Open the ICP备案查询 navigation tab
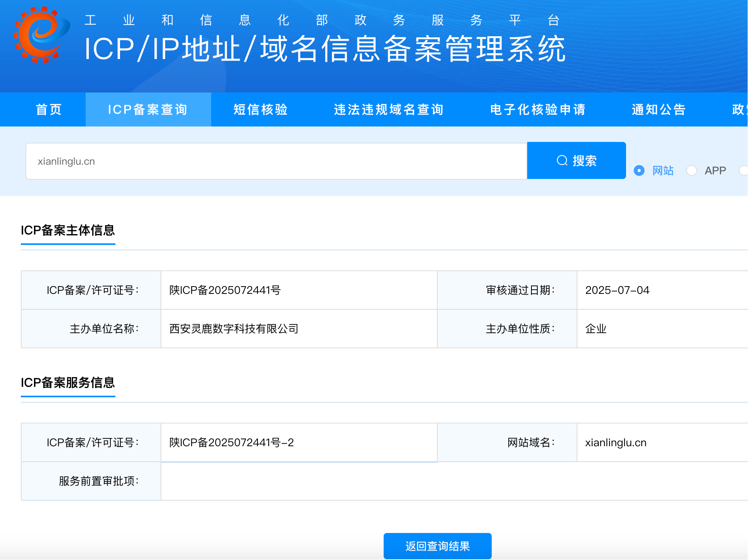Screen dimensions: 748x560 pyautogui.click(x=148, y=110)
